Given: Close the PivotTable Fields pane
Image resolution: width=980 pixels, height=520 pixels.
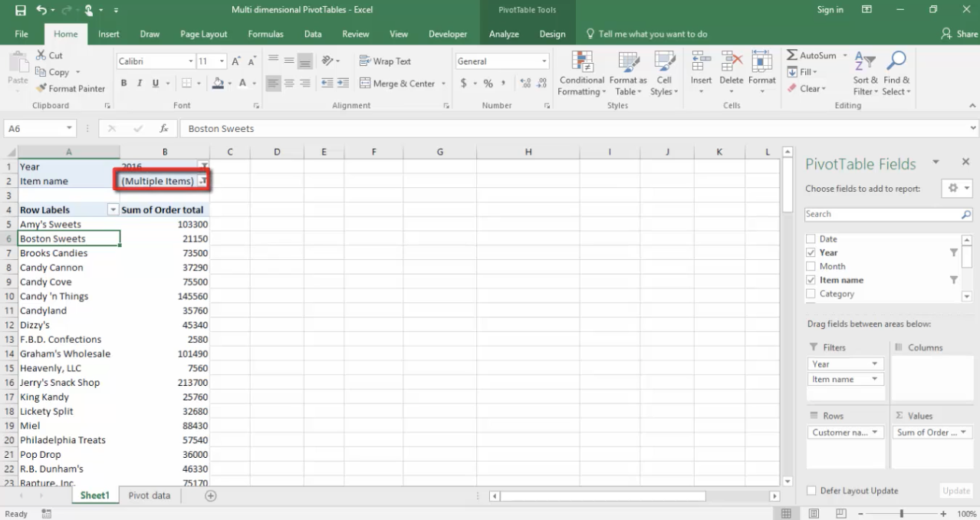Looking at the screenshot, I should click(x=966, y=162).
